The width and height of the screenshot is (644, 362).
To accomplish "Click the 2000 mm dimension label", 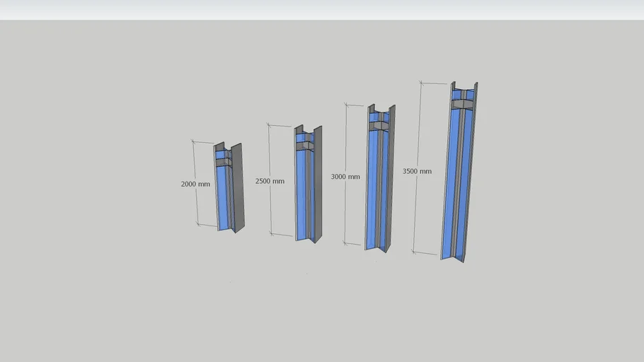I will pyautogui.click(x=195, y=185).
